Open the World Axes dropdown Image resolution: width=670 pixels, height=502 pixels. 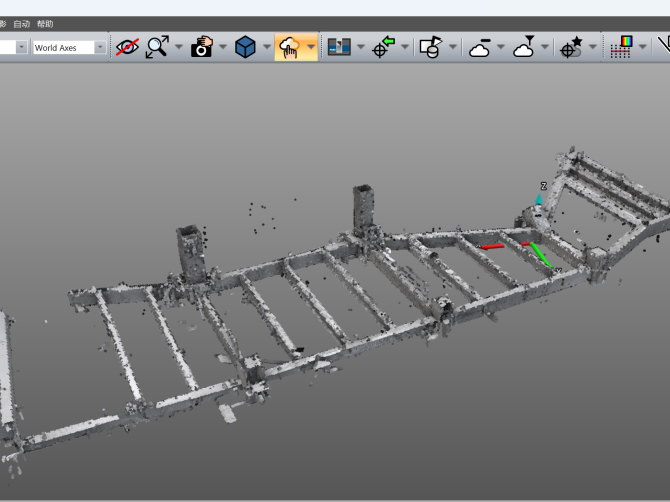69,47
